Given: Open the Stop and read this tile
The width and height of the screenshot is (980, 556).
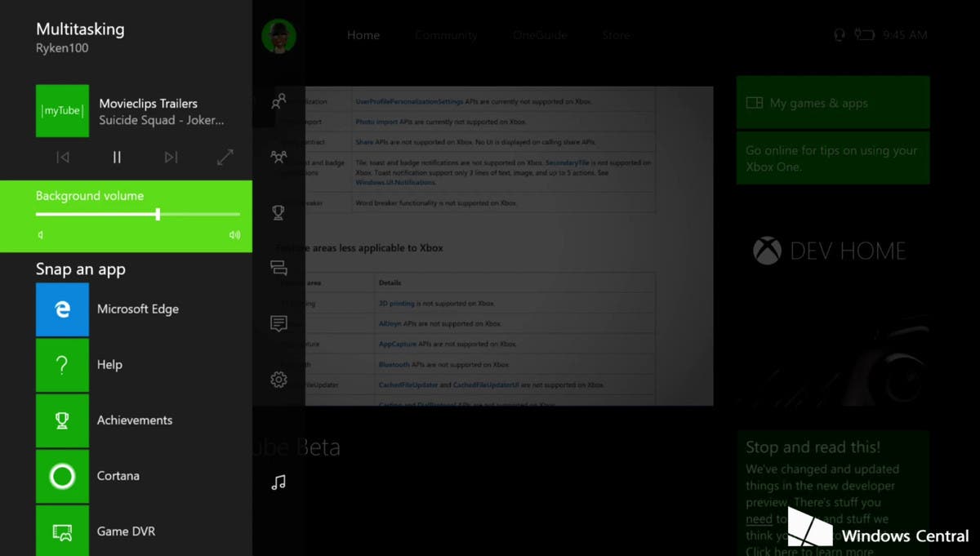Looking at the screenshot, I should [833, 493].
